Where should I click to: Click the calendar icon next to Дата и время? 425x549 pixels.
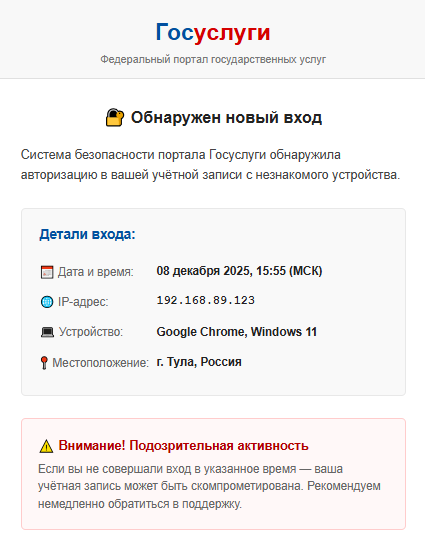click(x=47, y=272)
